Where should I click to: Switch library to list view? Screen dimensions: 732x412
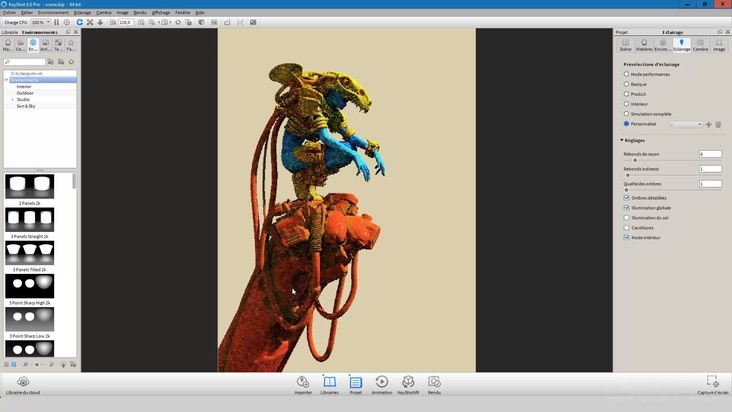[x=7, y=364]
